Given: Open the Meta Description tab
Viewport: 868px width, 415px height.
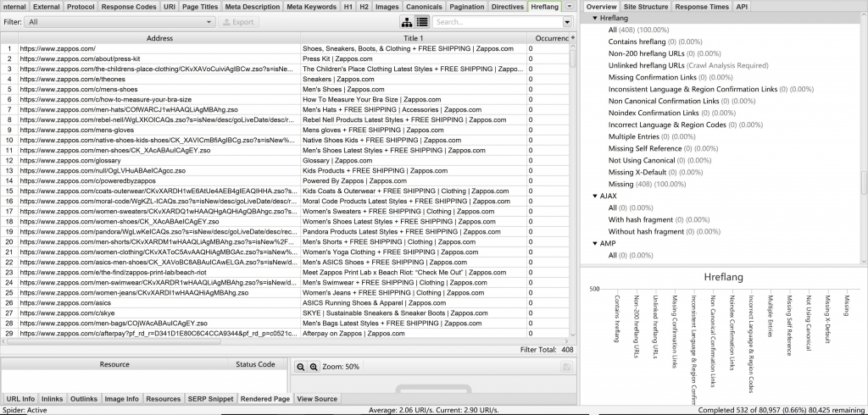Looking at the screenshot, I should (253, 7).
